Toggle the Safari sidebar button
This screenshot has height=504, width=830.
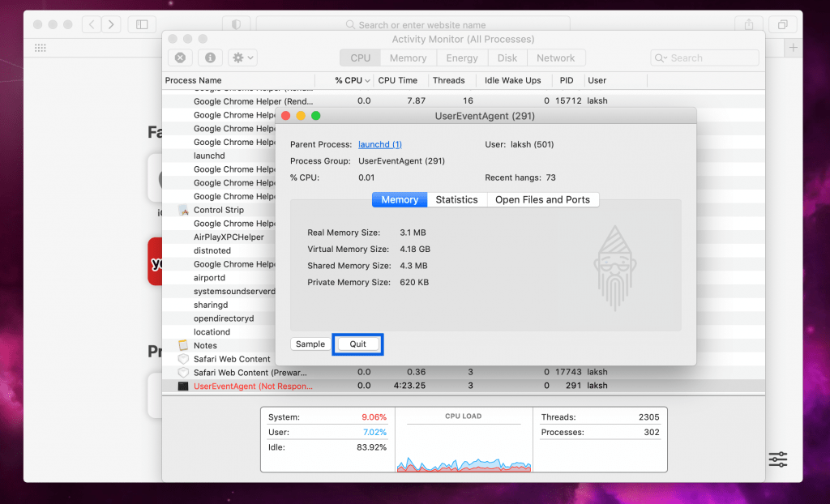(x=142, y=24)
